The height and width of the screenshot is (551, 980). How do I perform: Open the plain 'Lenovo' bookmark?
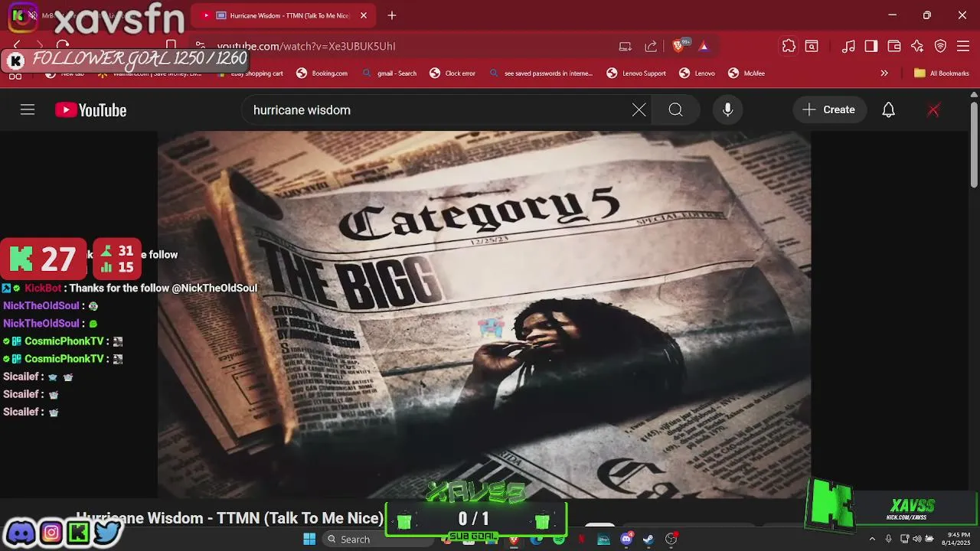coord(697,73)
